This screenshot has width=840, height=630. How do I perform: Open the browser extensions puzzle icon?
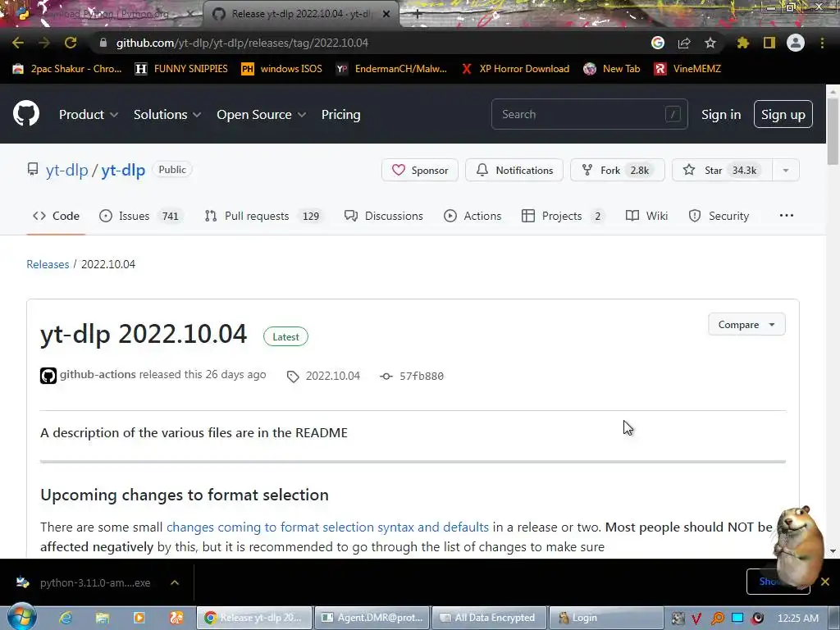743,43
